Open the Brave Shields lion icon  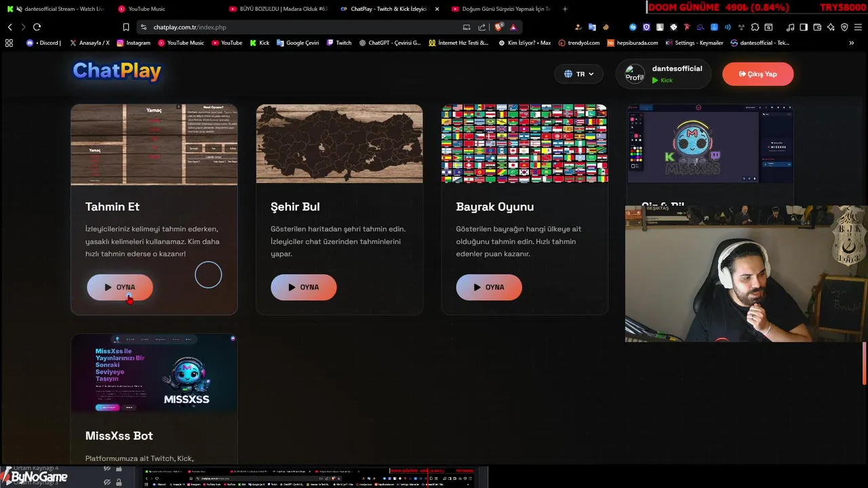499,27
